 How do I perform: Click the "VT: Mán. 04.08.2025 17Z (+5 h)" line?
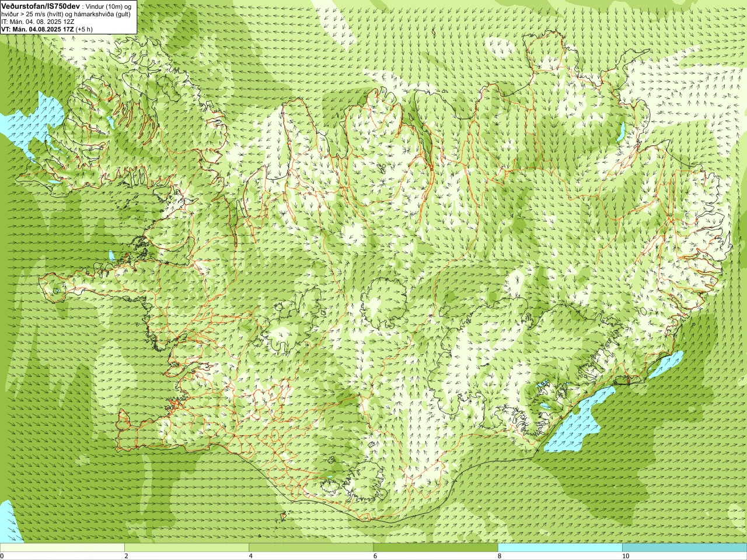(x=47, y=29)
